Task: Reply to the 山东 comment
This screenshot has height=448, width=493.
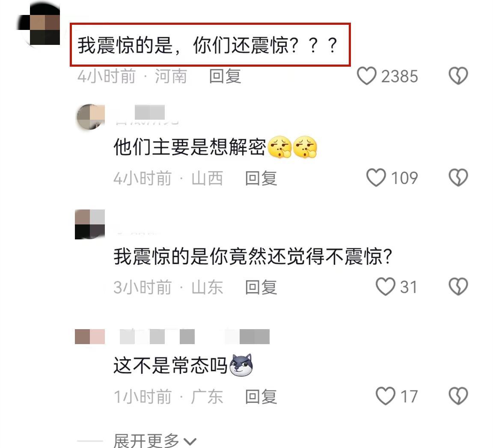Action: pyautogui.click(x=261, y=287)
